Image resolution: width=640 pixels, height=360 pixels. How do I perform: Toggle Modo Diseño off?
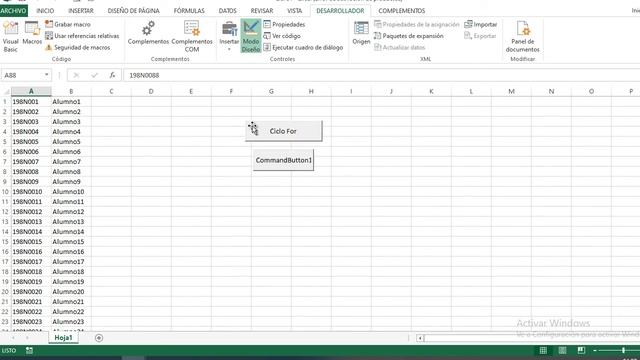pos(251,36)
